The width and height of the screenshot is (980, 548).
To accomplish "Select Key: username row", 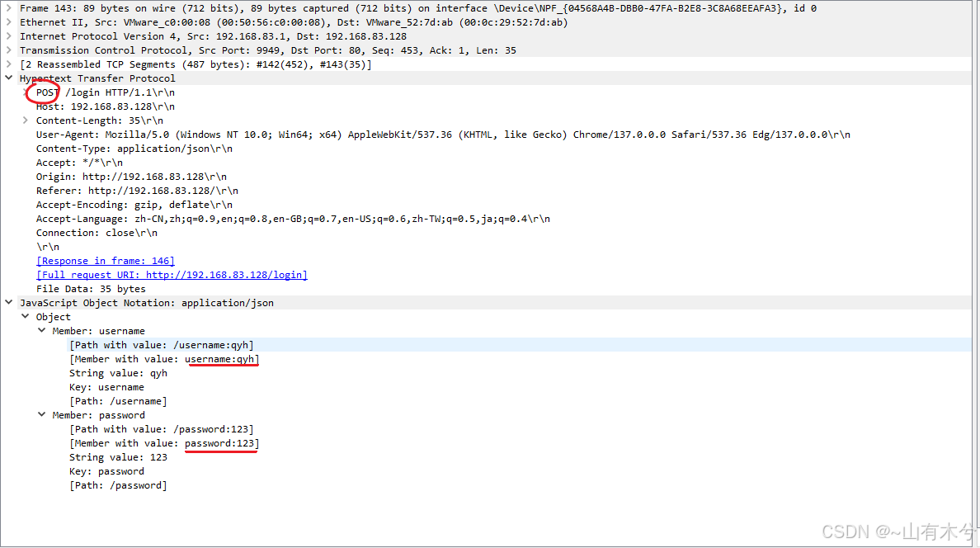I will click(106, 387).
